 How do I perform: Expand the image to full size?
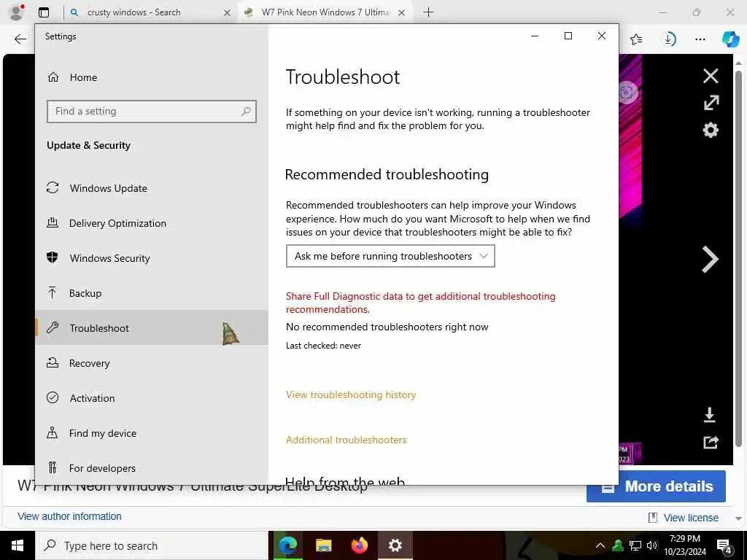711,102
